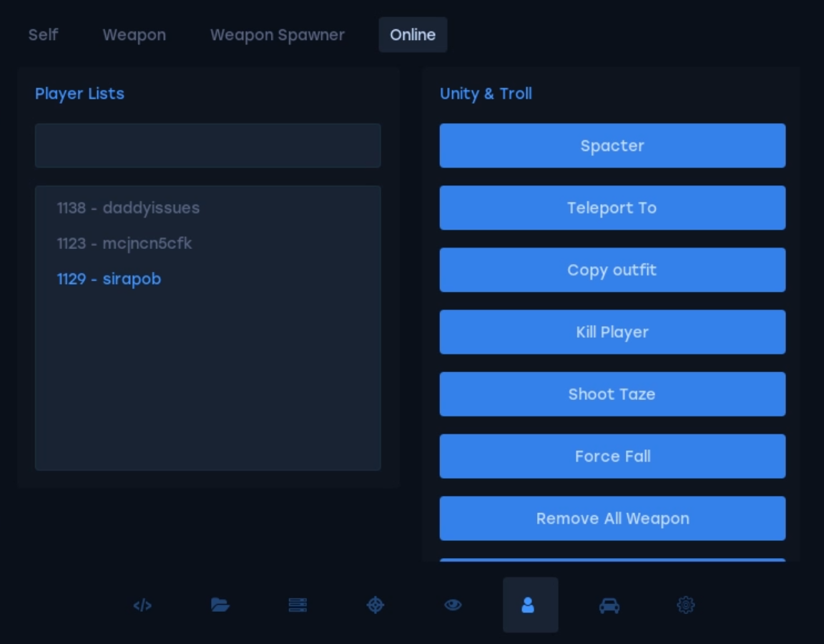Select the Online tab
This screenshot has height=644, width=824.
click(x=413, y=35)
